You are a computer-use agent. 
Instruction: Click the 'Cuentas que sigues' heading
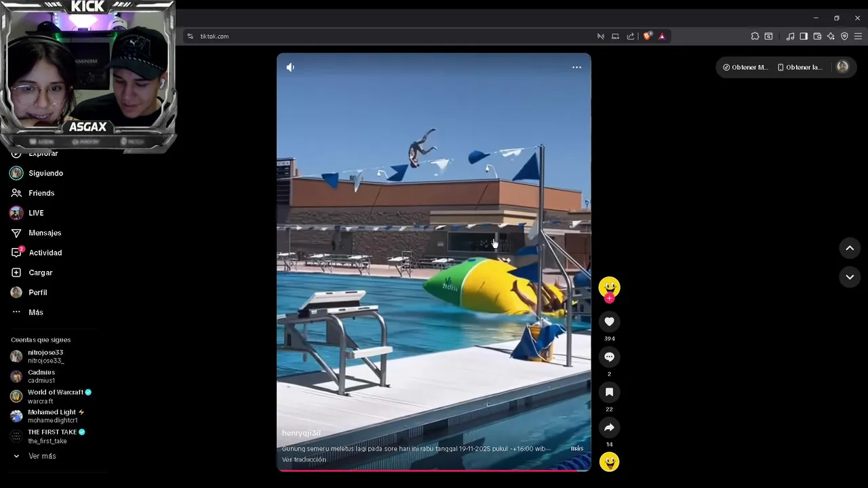pyautogui.click(x=41, y=340)
